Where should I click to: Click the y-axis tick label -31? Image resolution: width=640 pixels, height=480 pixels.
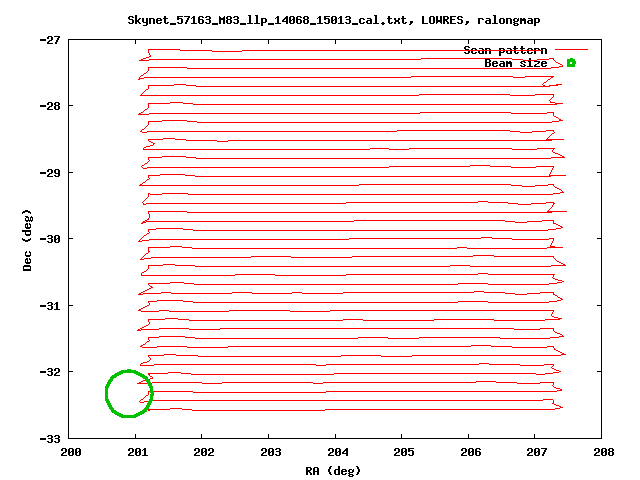50,306
